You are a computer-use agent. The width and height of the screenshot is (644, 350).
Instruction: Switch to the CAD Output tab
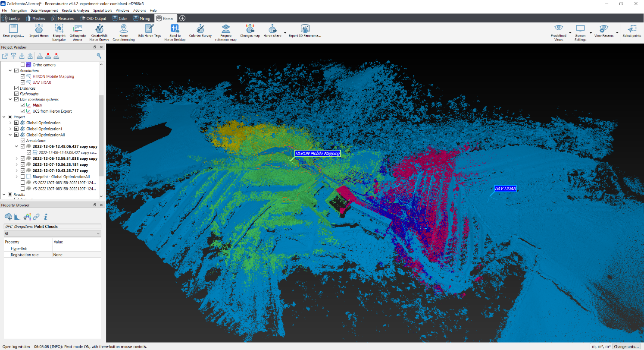[x=93, y=19]
